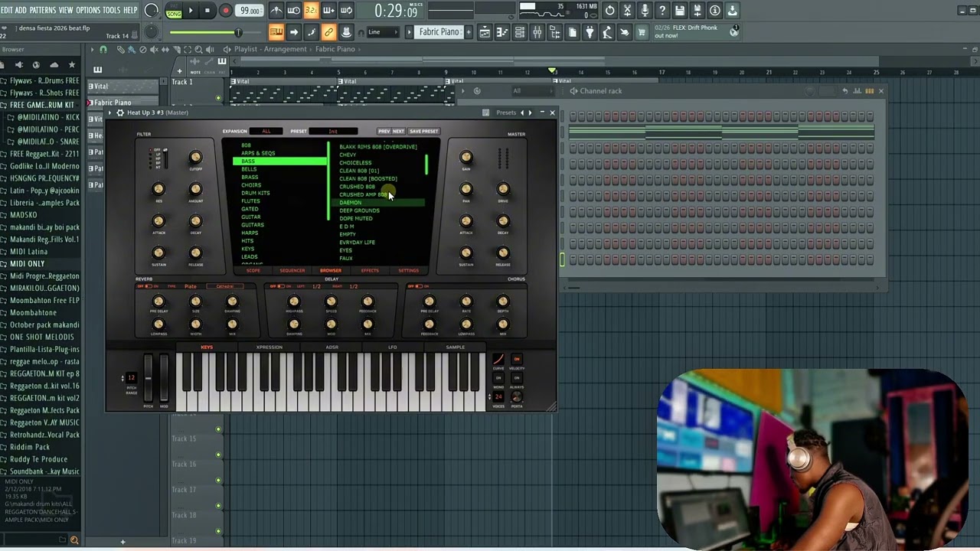The height and width of the screenshot is (551, 980).
Task: Click the Save project floppy icon
Action: click(680, 11)
